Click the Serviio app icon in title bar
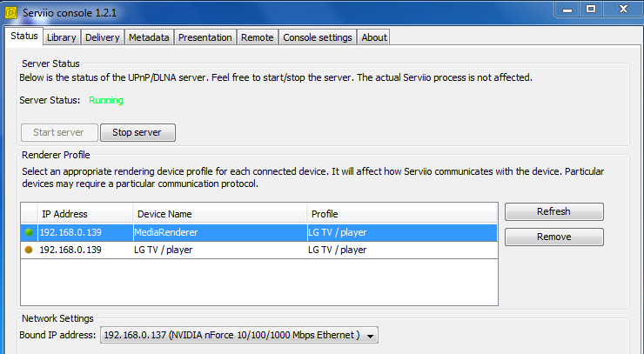The image size is (644, 354). tap(11, 12)
